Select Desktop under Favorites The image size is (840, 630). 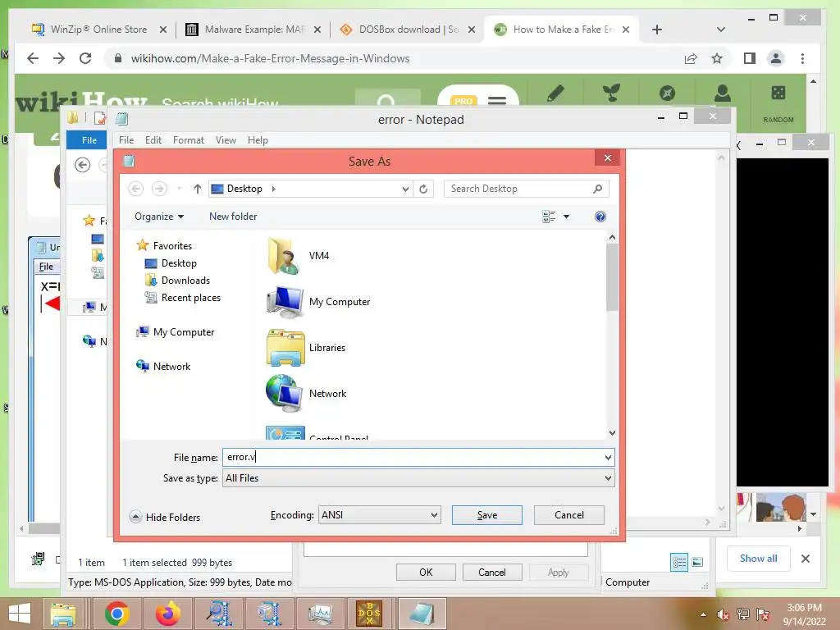pyautogui.click(x=171, y=263)
